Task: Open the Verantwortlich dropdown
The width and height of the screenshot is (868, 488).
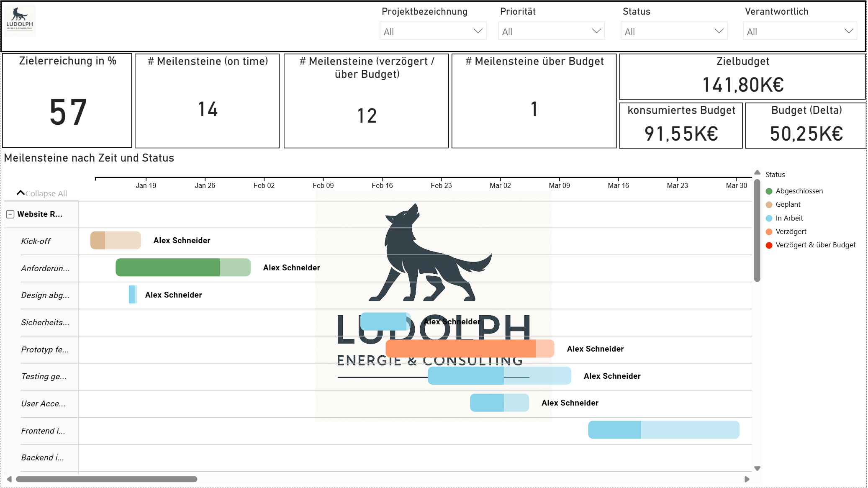Action: coord(799,31)
